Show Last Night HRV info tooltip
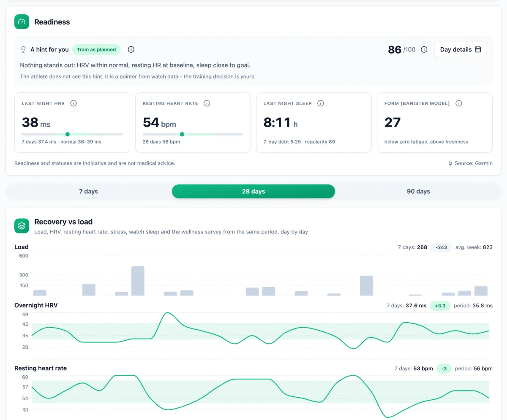The image size is (507, 420). click(74, 103)
